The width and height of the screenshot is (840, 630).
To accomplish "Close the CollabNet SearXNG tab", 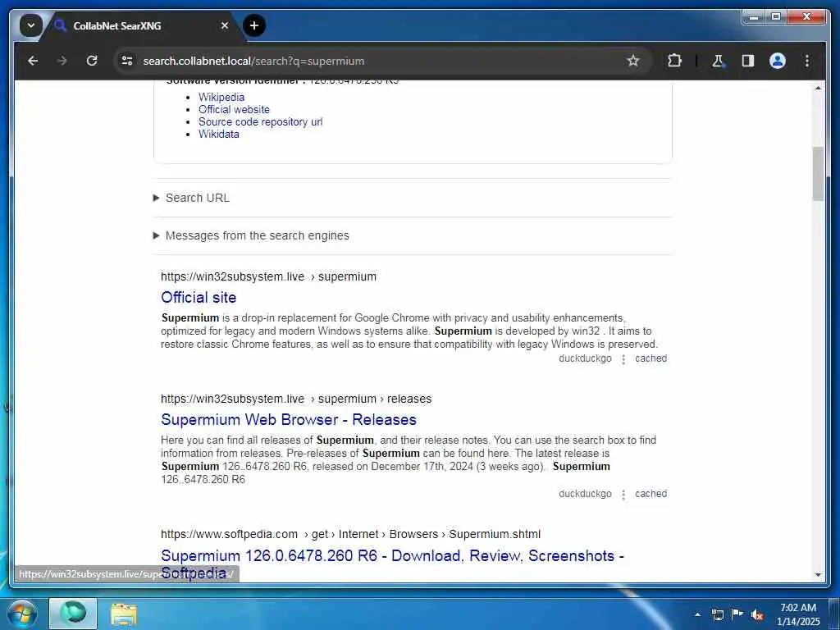I will tap(225, 25).
